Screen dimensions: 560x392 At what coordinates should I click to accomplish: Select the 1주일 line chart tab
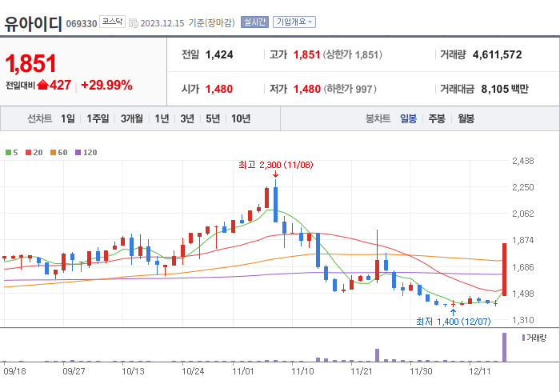click(x=98, y=118)
